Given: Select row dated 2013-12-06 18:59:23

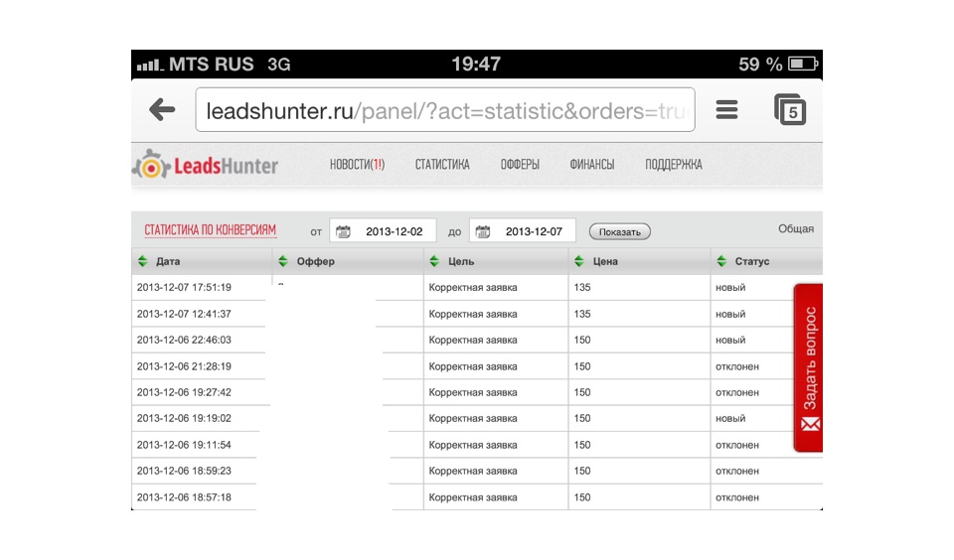Looking at the screenshot, I should click(x=477, y=471).
